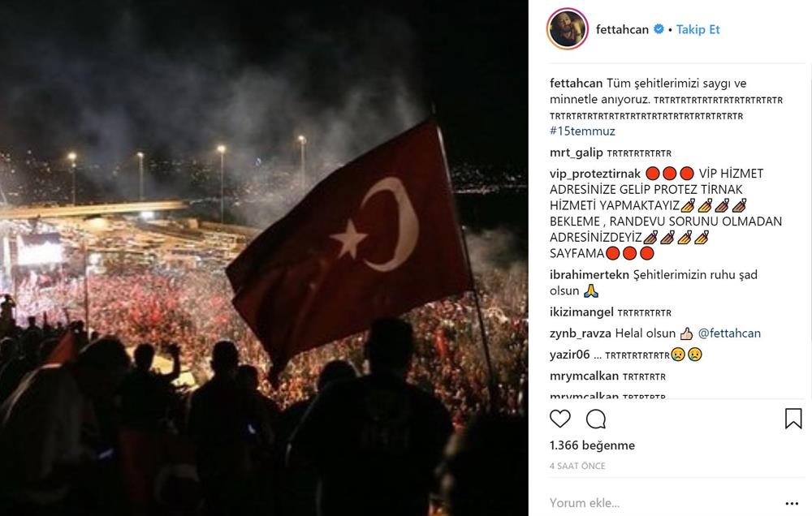Open fettahcan username in header
The width and height of the screenshot is (812, 516).
pos(622,29)
